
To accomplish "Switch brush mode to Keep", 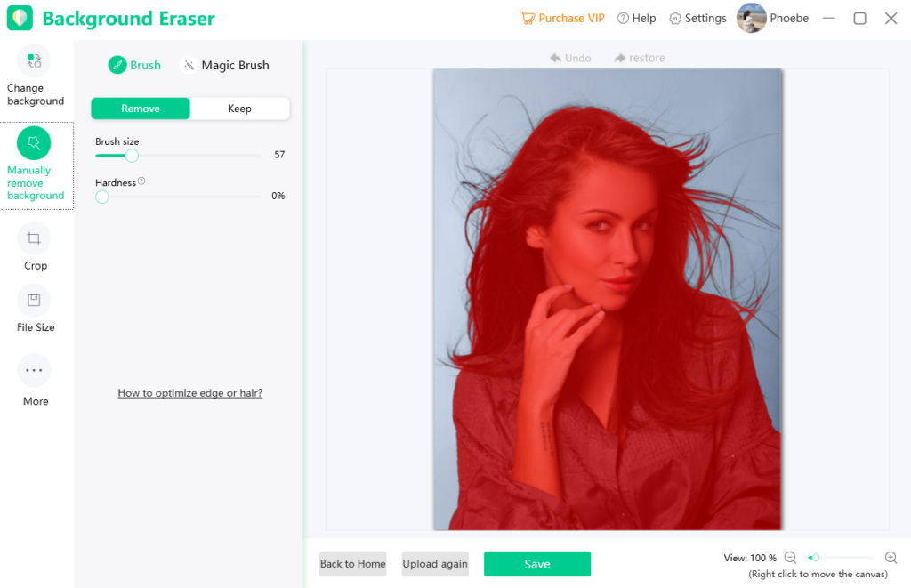I will [239, 109].
